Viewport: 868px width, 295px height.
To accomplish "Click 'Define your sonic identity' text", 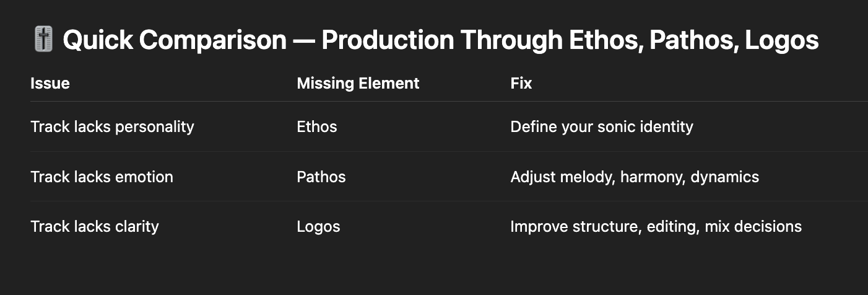I will [x=602, y=127].
